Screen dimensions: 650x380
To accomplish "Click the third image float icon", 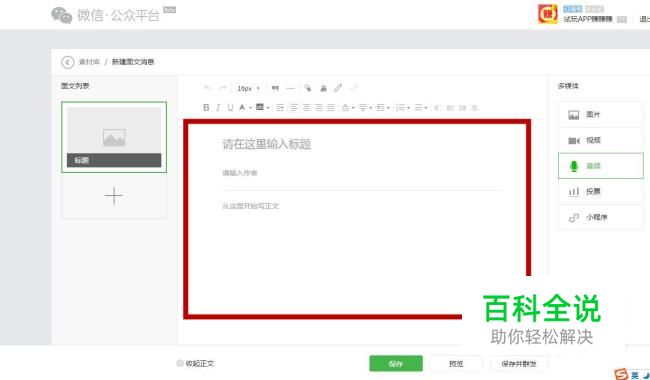I will click(463, 108).
